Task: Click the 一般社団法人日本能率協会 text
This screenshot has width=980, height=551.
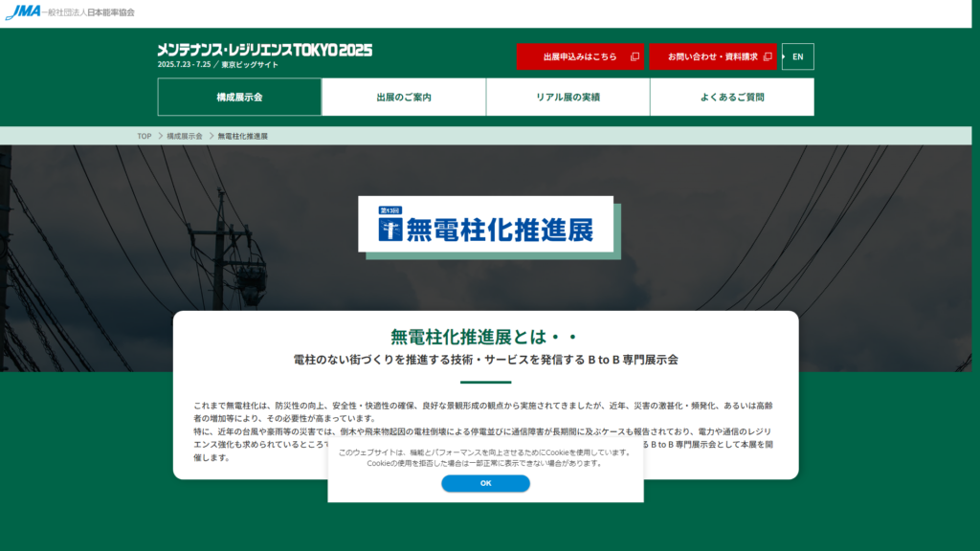Action: click(x=88, y=12)
